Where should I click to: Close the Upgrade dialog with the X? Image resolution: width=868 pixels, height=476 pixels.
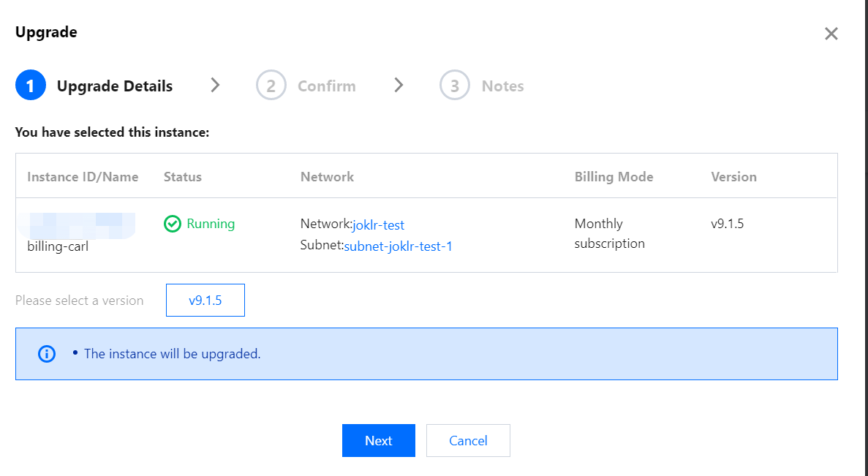click(x=831, y=34)
